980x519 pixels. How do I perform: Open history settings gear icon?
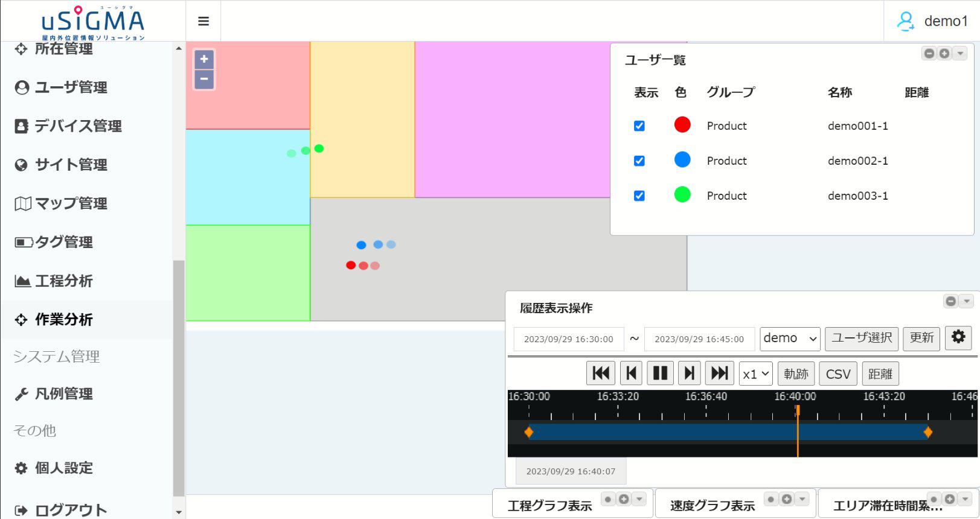click(958, 337)
